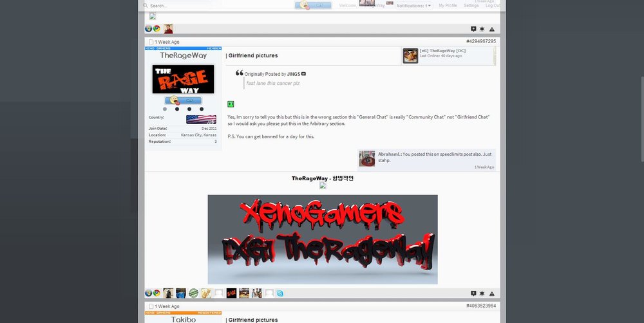Click the Windows icon in the post footer above TheRageWay's post

coord(149,29)
